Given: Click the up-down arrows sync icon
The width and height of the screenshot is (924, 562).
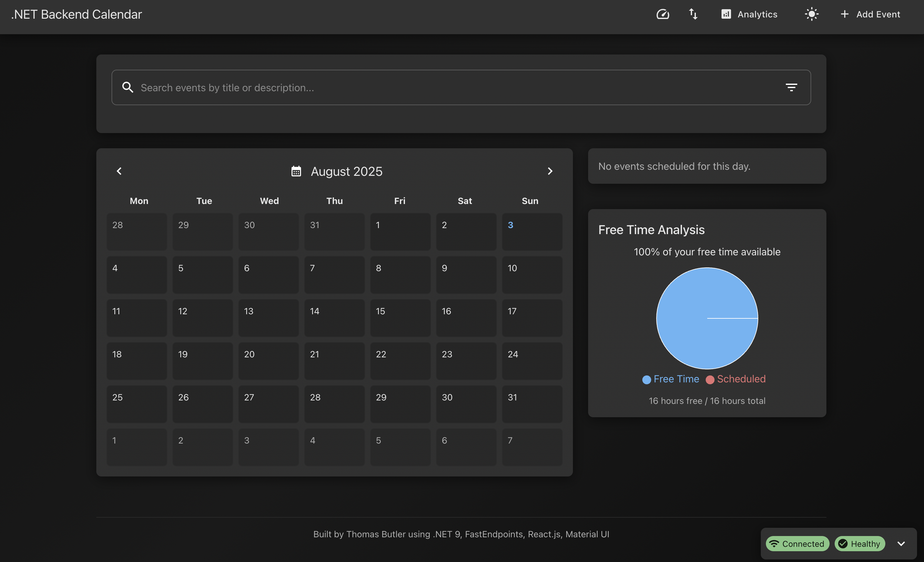Looking at the screenshot, I should coord(693,14).
